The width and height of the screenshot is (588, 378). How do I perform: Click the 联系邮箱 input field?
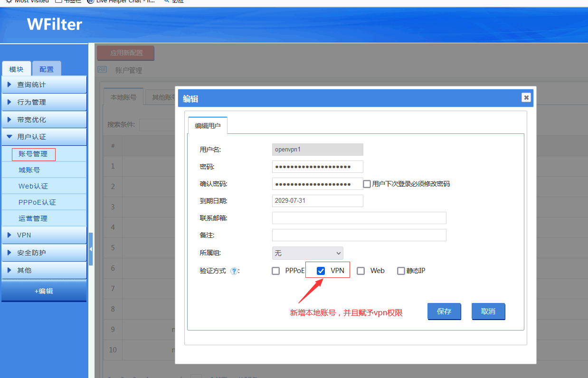coord(359,218)
